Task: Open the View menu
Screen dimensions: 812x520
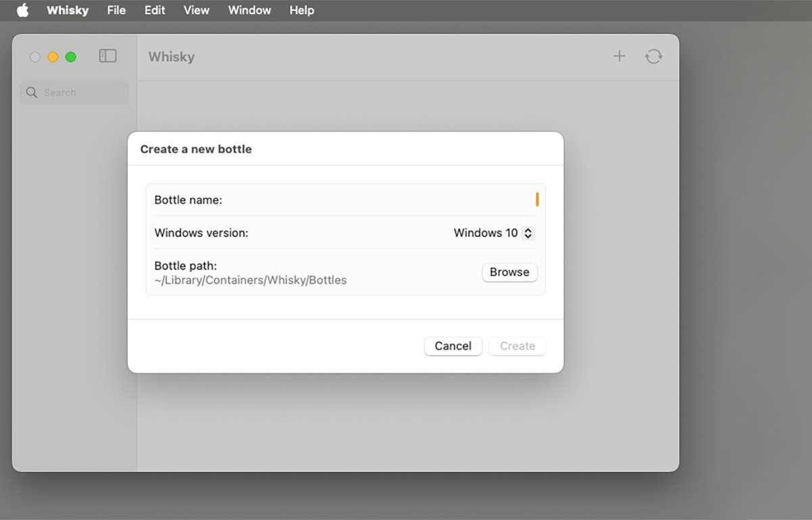Action: coord(196,10)
